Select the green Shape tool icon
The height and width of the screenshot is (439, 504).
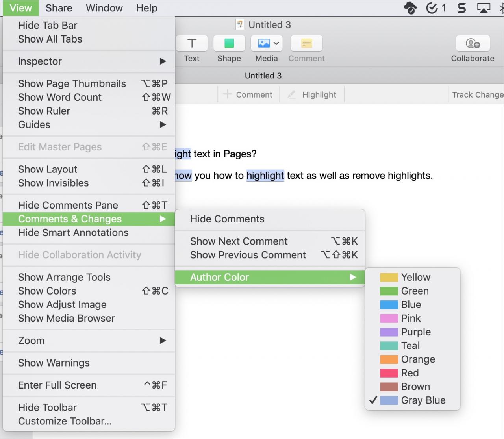tap(229, 43)
